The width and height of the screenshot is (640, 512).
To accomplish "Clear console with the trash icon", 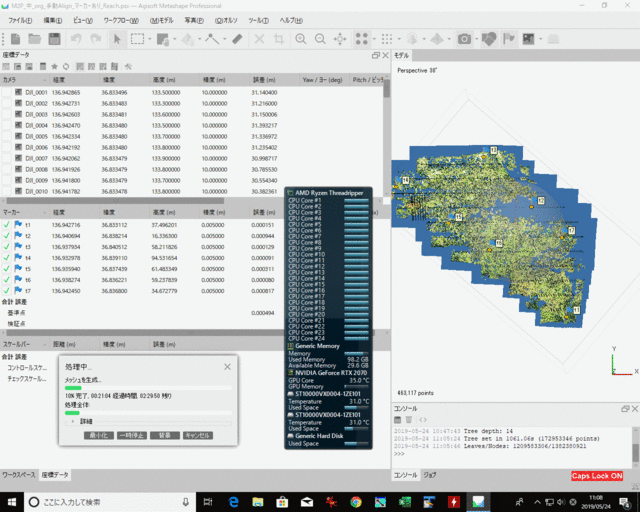I will point(410,420).
